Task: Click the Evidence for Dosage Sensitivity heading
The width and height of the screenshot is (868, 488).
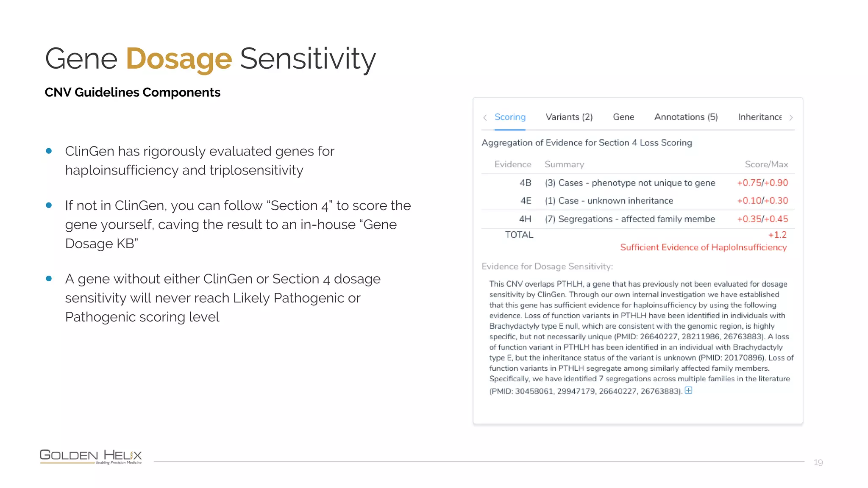Action: tap(547, 266)
